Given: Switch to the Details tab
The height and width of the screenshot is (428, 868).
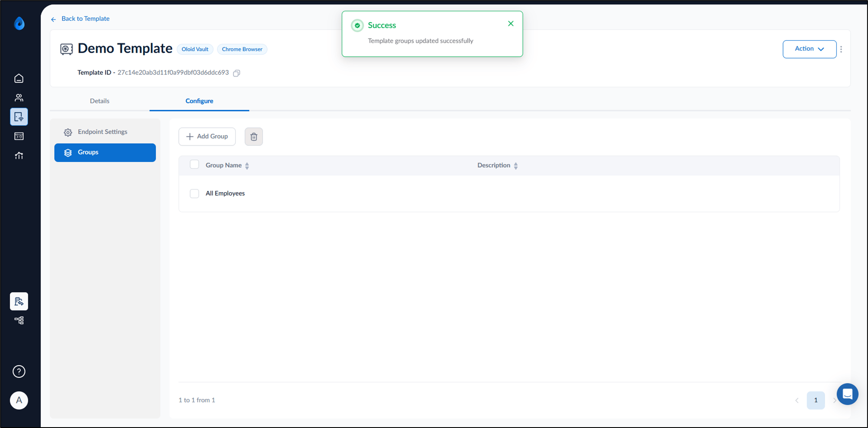Looking at the screenshot, I should 100,101.
